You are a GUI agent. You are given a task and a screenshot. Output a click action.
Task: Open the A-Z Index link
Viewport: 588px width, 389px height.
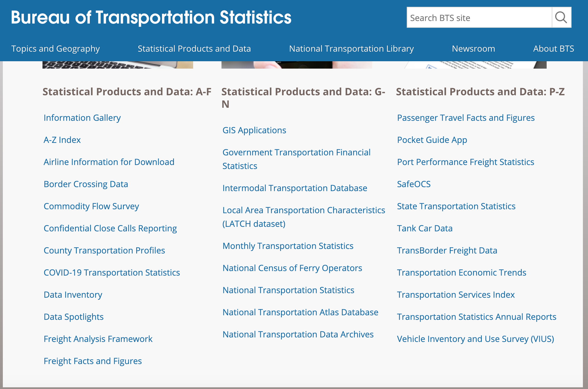(x=62, y=140)
